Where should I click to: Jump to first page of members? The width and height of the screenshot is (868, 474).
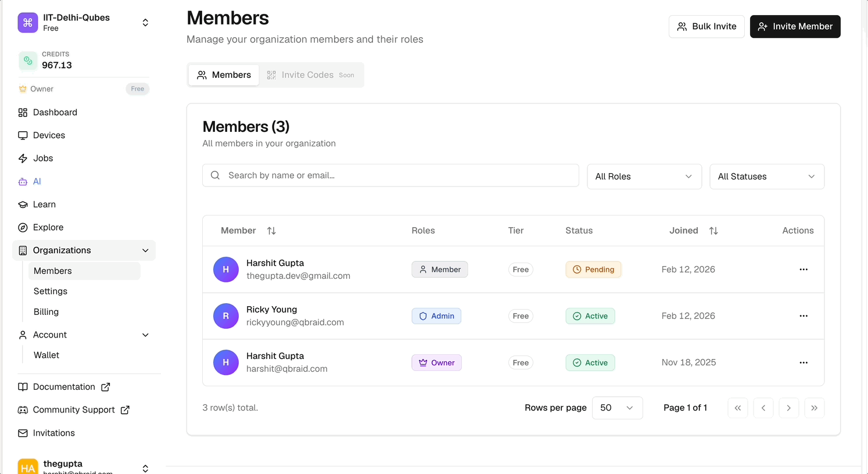(x=737, y=408)
